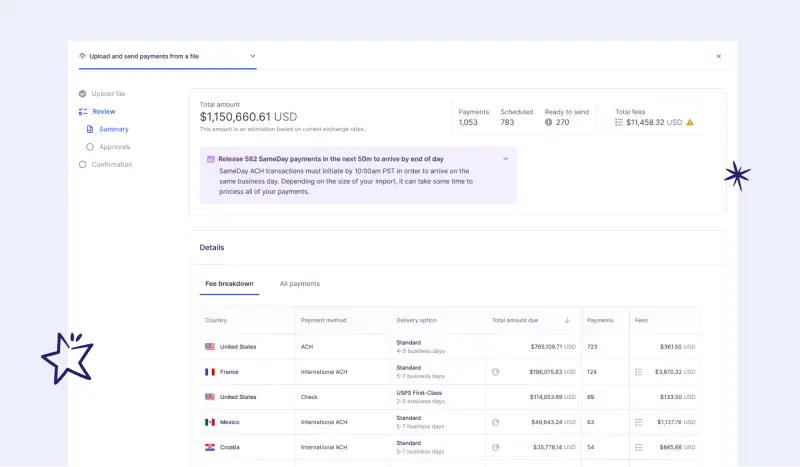
Task: Click the info icon beside Ready to send 270
Action: pos(549,122)
